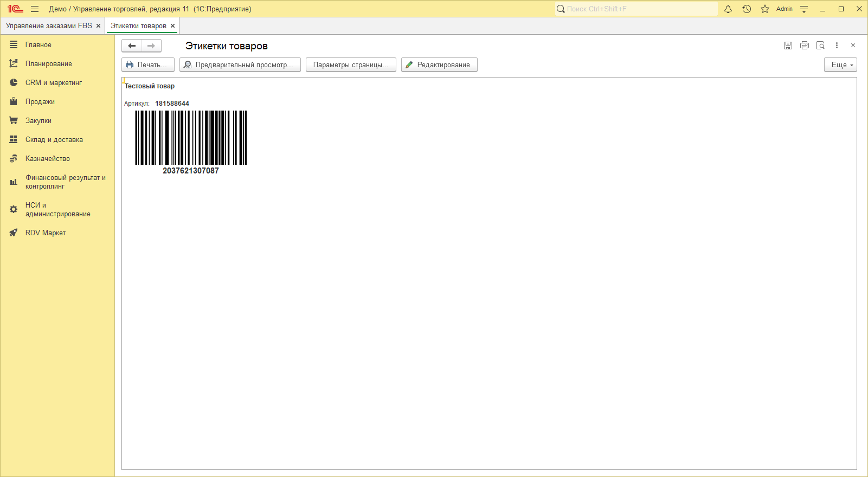
Task: Select the Тестовый товар label text
Action: pyautogui.click(x=150, y=86)
